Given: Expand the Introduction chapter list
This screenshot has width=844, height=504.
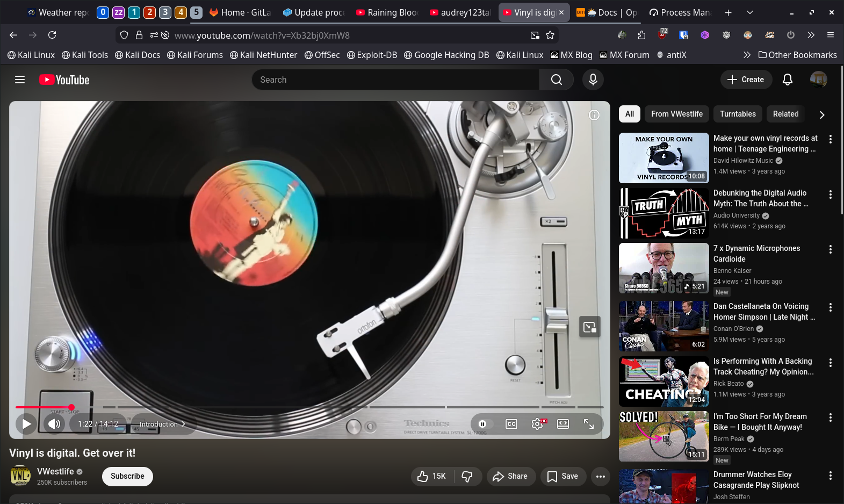Looking at the screenshot, I should (162, 424).
